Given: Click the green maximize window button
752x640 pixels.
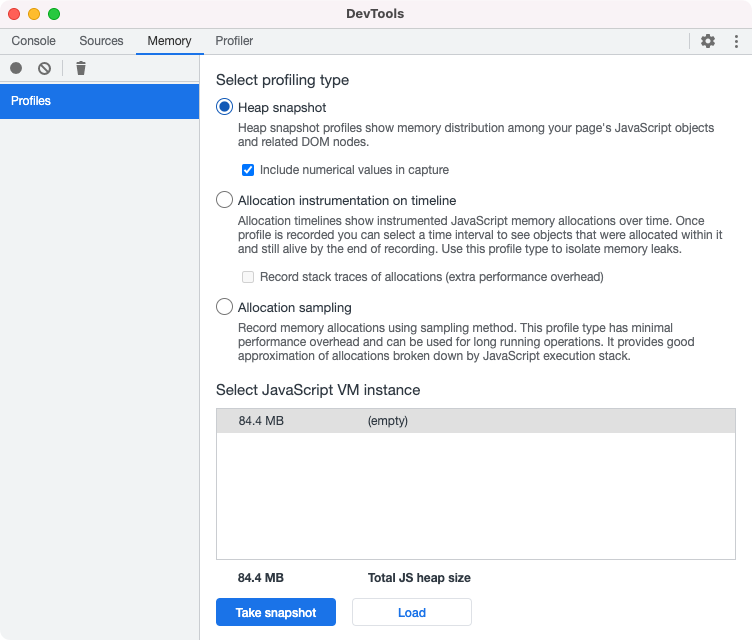Looking at the screenshot, I should 54,14.
